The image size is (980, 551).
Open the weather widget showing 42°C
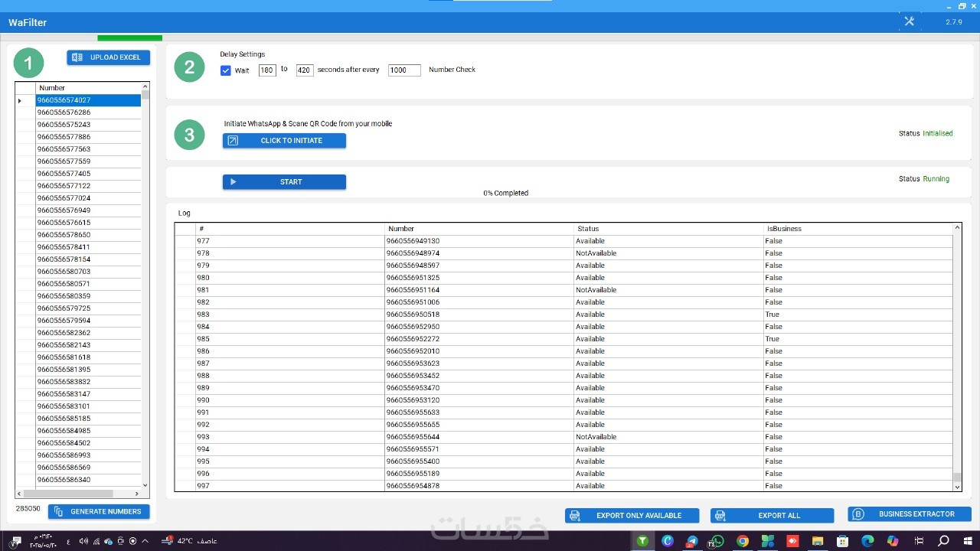[189, 541]
